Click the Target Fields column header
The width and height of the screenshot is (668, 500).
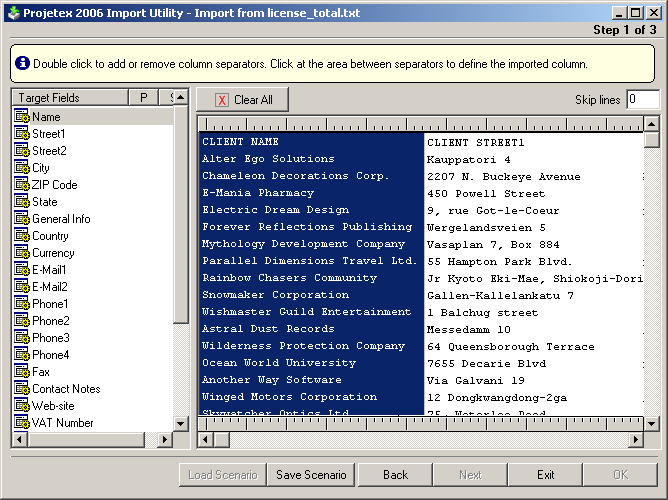pos(70,98)
